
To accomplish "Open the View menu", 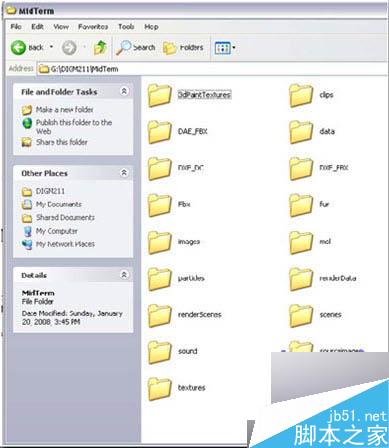I will (x=61, y=27).
